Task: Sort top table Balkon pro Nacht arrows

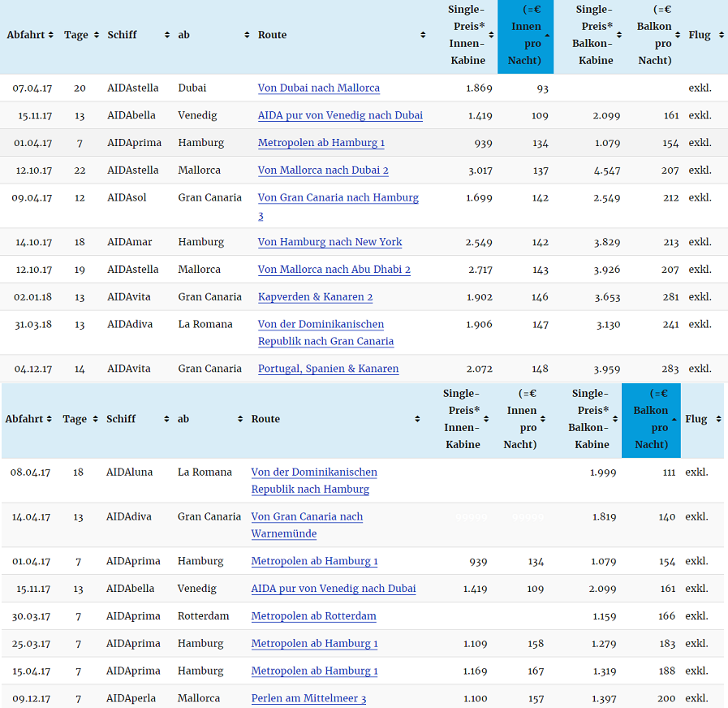Action: 678,35
